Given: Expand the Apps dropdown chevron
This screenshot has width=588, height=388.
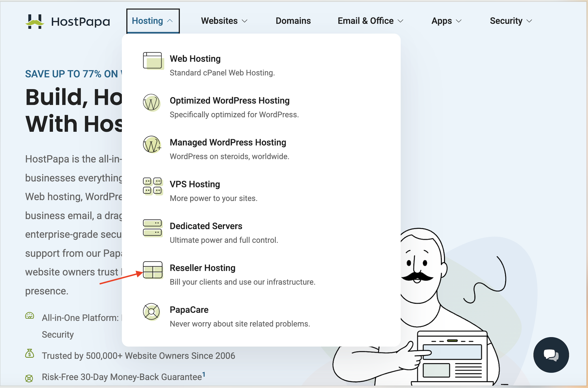Looking at the screenshot, I should tap(459, 21).
